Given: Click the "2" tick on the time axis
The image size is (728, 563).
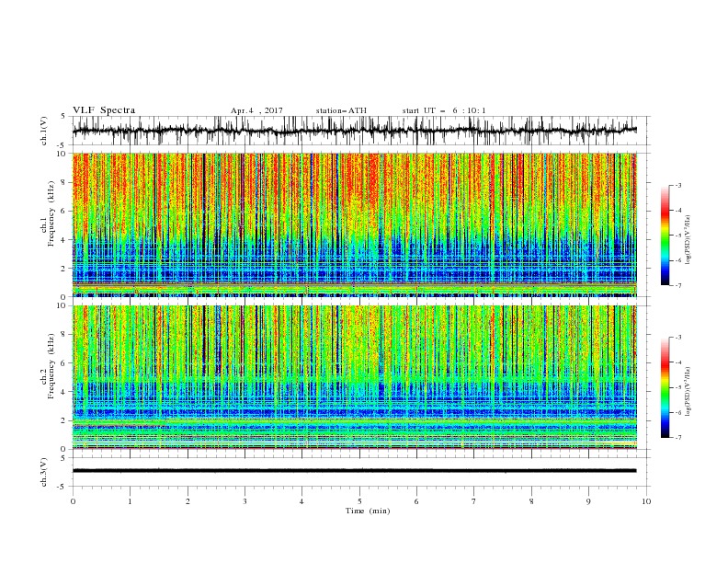Looking at the screenshot, I should [188, 501].
